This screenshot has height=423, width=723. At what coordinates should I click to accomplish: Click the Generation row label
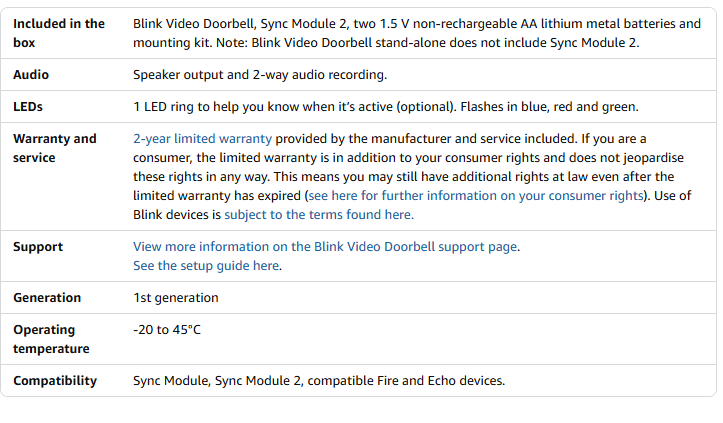[x=47, y=298]
